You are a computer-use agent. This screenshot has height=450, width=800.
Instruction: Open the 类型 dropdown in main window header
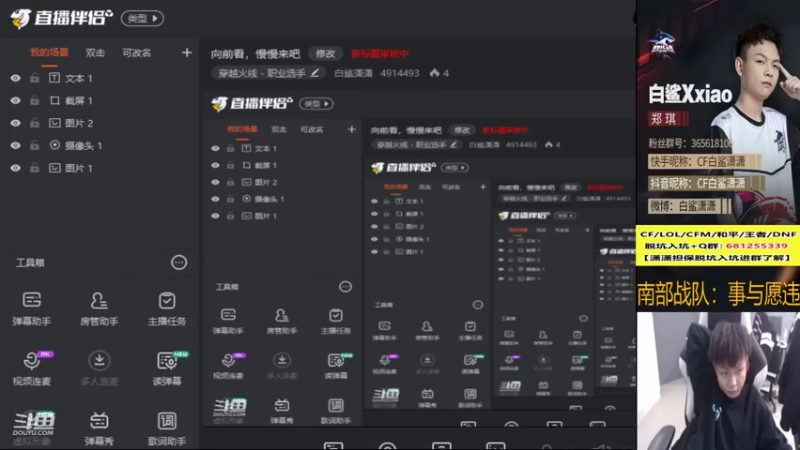142,18
